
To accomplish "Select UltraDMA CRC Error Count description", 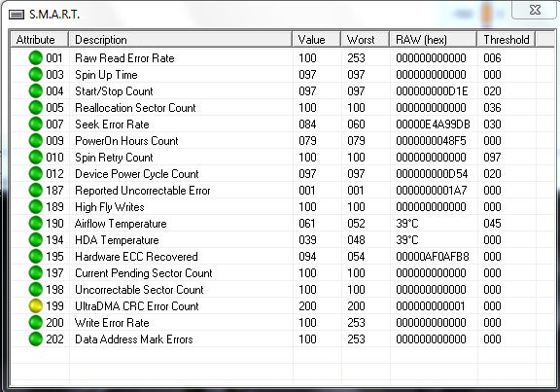I will tap(137, 305).
